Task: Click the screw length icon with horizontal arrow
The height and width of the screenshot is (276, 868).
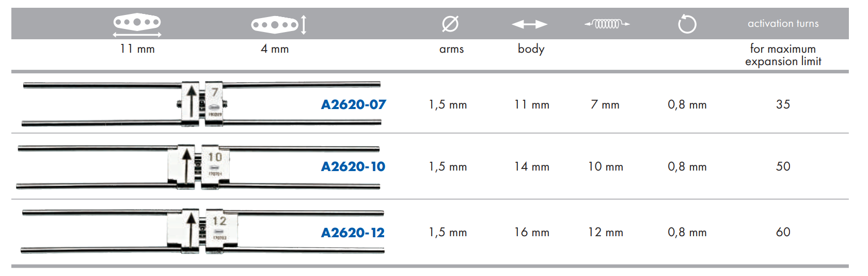Action: click(137, 25)
